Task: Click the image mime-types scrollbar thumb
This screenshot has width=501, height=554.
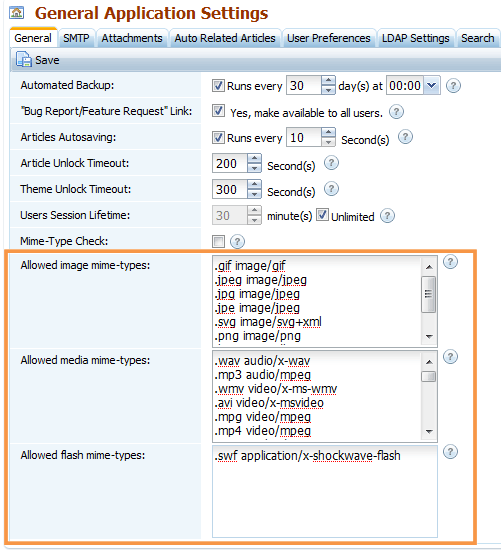Action: click(x=429, y=294)
